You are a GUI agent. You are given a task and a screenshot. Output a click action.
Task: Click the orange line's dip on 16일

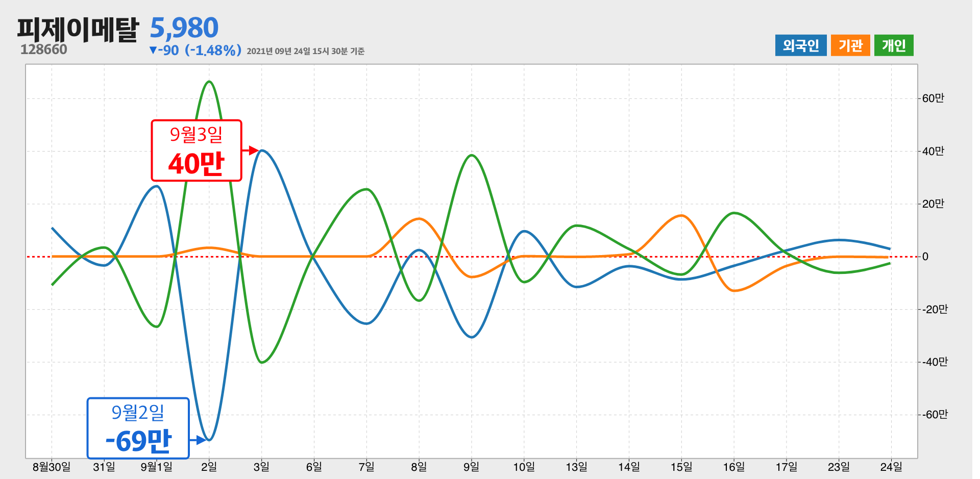(x=734, y=291)
